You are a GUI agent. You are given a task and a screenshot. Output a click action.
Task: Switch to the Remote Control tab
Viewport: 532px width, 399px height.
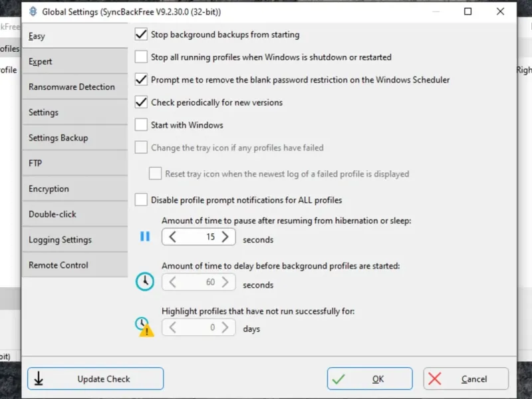coord(74,265)
